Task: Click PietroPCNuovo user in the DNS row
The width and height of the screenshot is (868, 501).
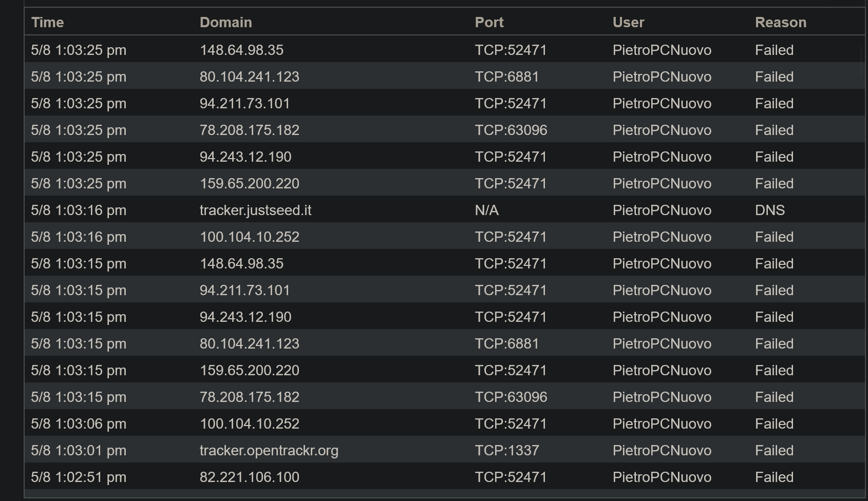Action: [x=662, y=210]
